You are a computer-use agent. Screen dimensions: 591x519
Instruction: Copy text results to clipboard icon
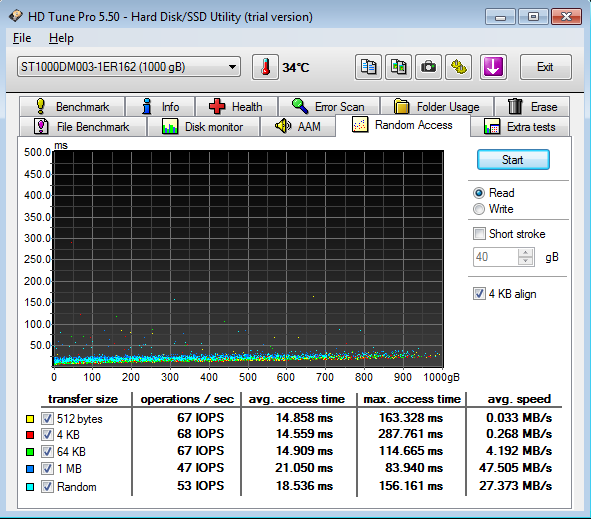(x=368, y=67)
